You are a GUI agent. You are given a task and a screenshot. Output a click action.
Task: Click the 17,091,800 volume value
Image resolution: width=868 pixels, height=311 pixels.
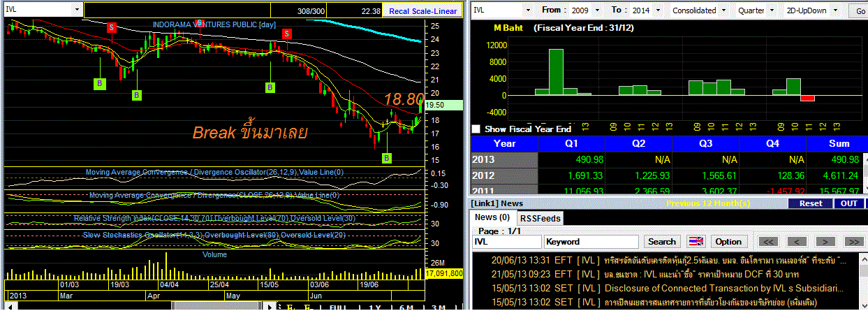(x=444, y=274)
